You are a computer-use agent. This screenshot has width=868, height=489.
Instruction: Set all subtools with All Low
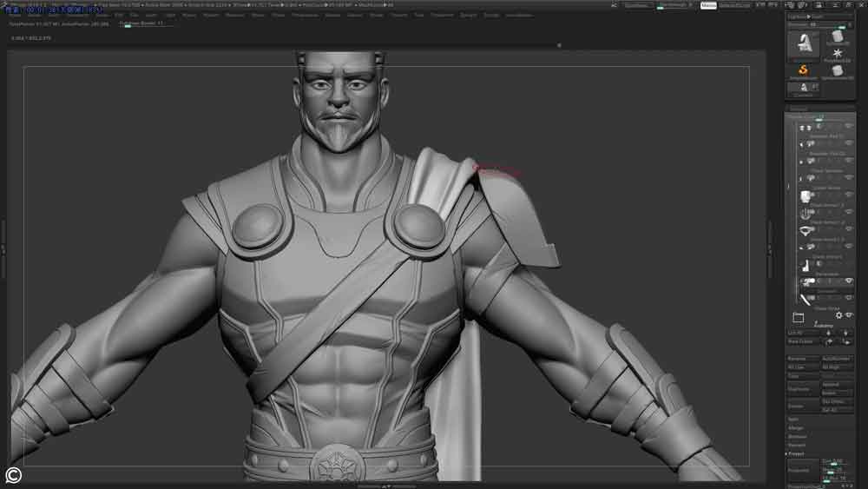coord(803,367)
